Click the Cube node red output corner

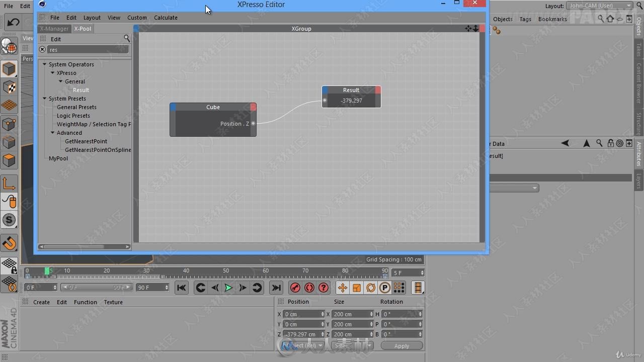click(253, 107)
